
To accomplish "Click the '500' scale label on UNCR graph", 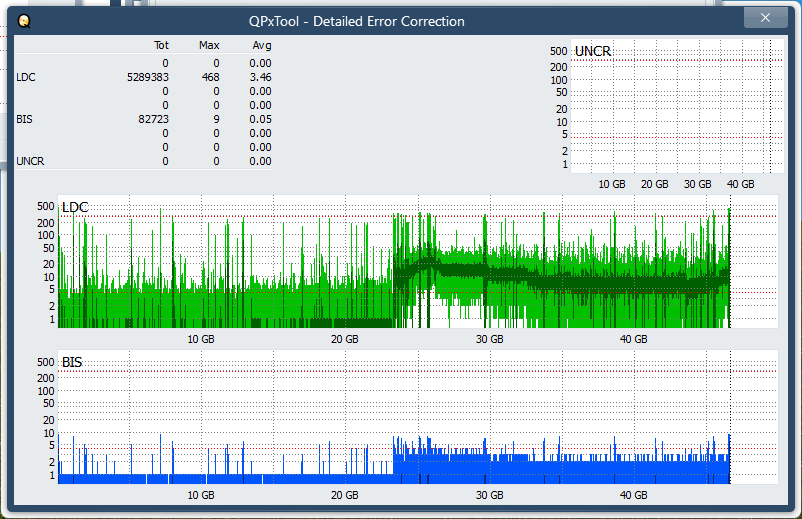I will [559, 51].
